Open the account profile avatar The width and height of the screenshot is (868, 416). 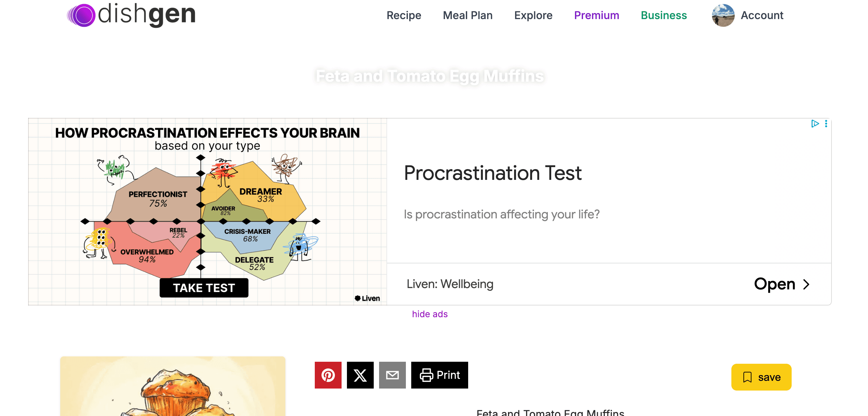click(x=723, y=15)
